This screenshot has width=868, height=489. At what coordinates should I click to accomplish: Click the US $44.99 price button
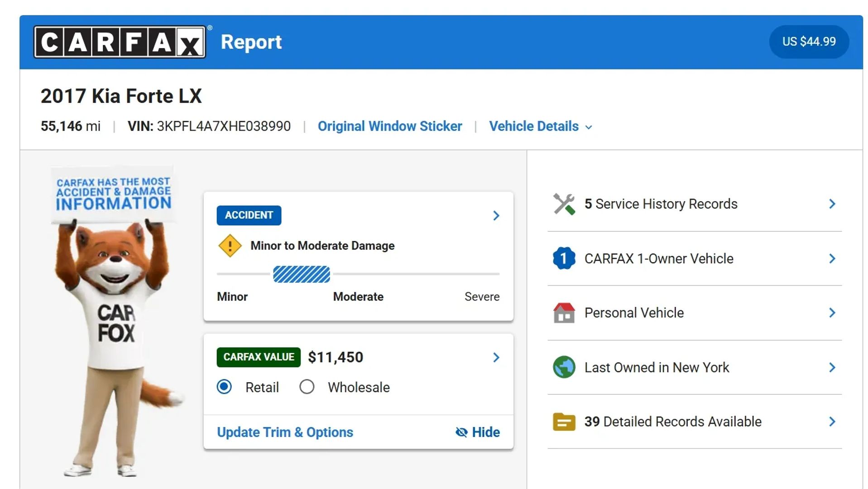click(809, 42)
